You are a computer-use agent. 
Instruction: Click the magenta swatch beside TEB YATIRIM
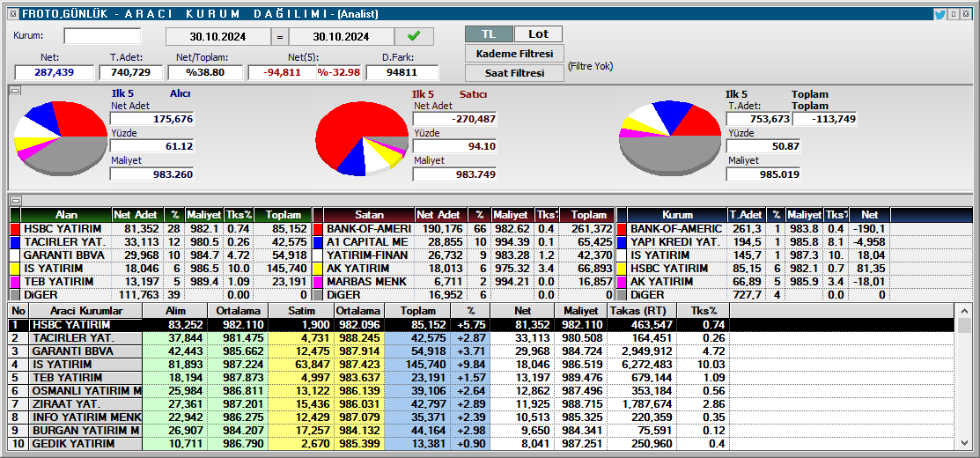coord(15,281)
